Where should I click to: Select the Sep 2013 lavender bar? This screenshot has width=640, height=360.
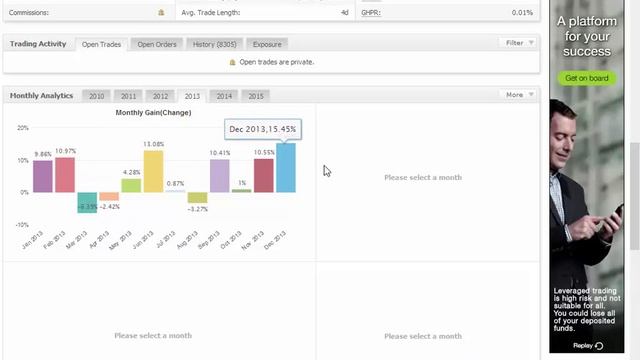pos(220,176)
